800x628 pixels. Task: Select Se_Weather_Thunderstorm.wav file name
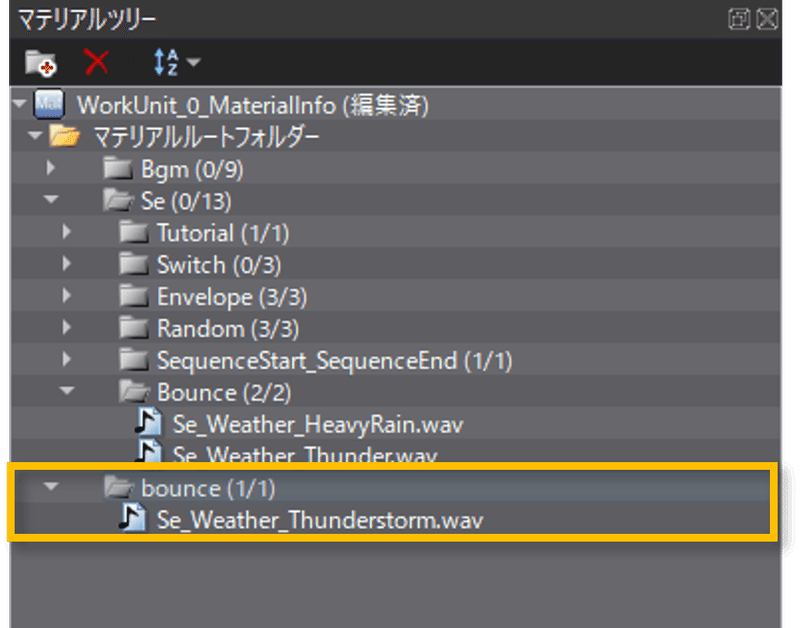click(320, 521)
